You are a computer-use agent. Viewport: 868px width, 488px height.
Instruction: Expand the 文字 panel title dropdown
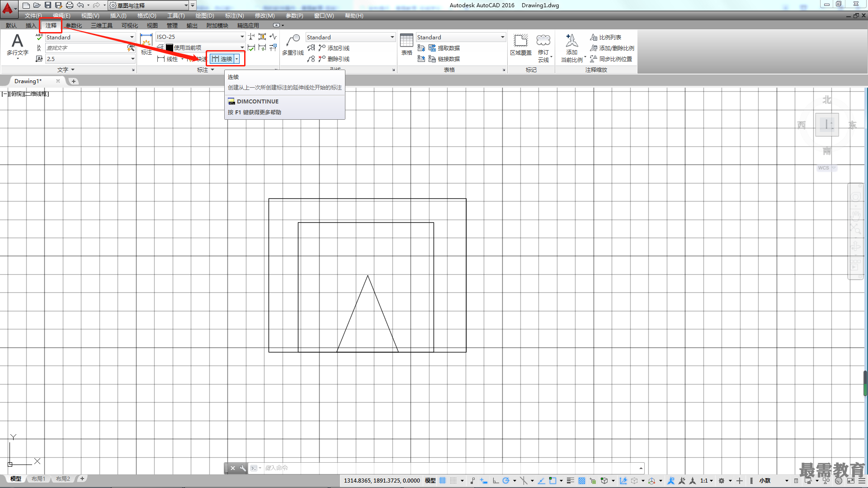click(x=66, y=70)
